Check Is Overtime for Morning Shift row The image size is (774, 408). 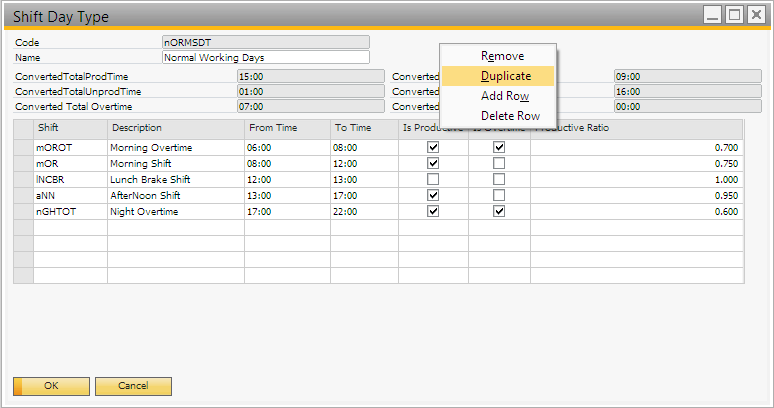(499, 163)
